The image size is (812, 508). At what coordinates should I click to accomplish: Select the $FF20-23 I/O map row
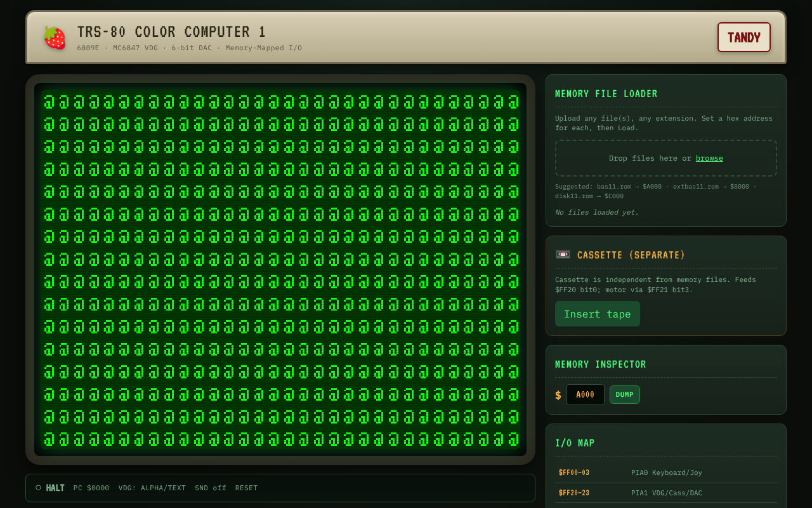click(666, 493)
